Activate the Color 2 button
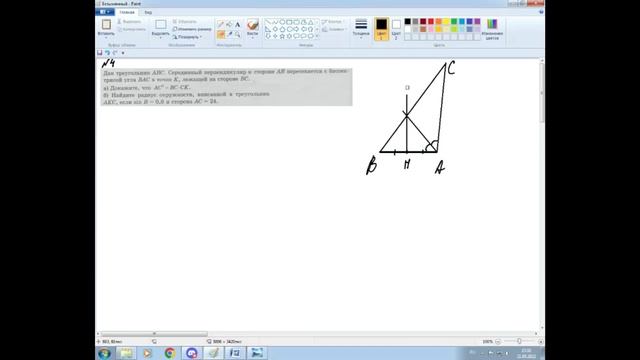The height and width of the screenshot is (360, 640). pos(396,29)
